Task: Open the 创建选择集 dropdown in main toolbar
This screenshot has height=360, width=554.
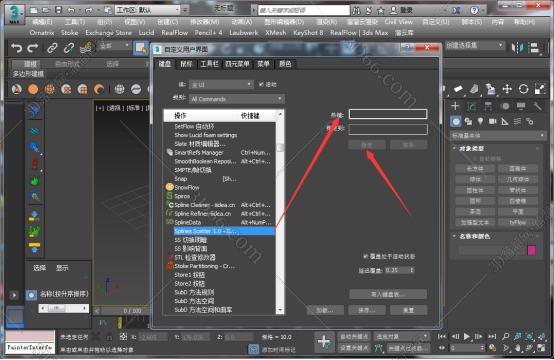Action: click(475, 45)
